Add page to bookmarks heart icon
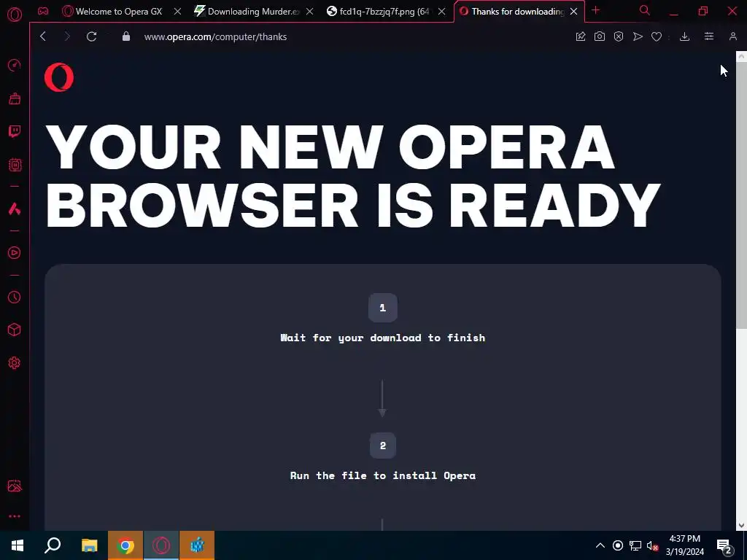 coord(657,36)
